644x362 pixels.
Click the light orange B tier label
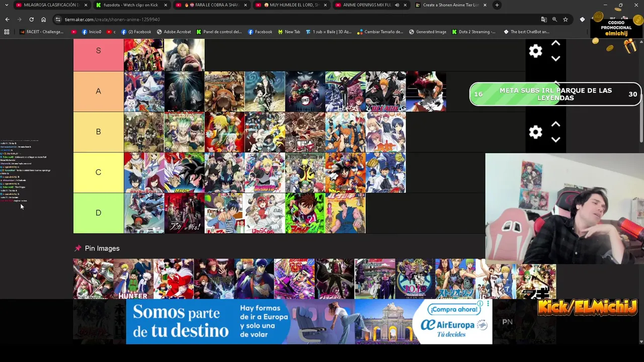click(x=98, y=132)
